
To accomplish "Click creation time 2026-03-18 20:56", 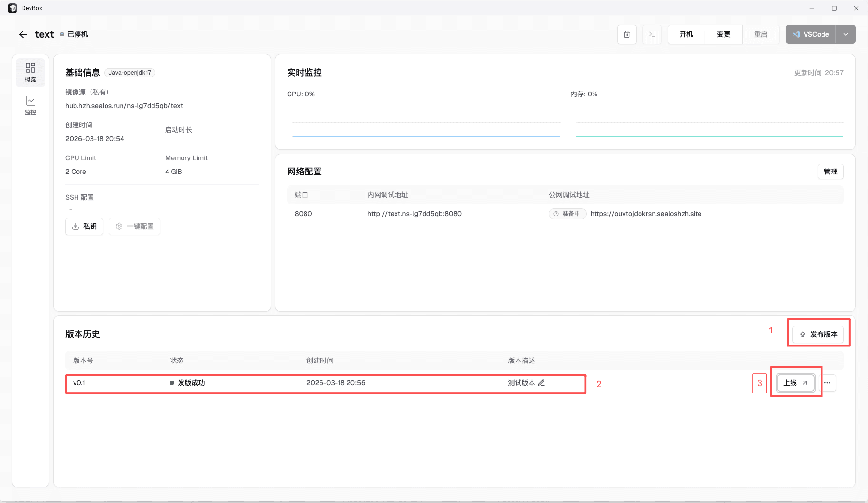I will tap(335, 383).
